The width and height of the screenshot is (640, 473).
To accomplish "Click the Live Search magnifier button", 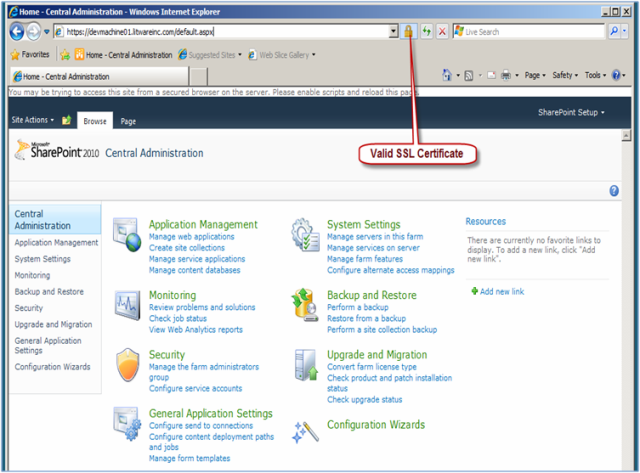I will coord(614,31).
